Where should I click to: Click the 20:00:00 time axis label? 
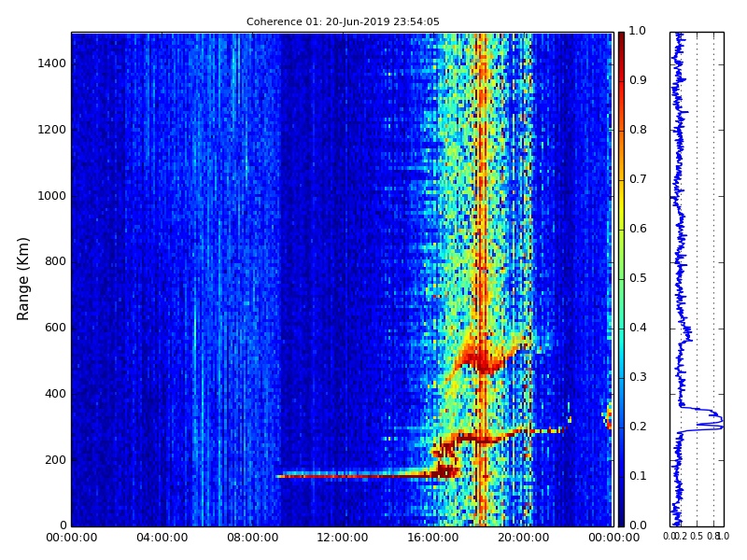pos(524,538)
